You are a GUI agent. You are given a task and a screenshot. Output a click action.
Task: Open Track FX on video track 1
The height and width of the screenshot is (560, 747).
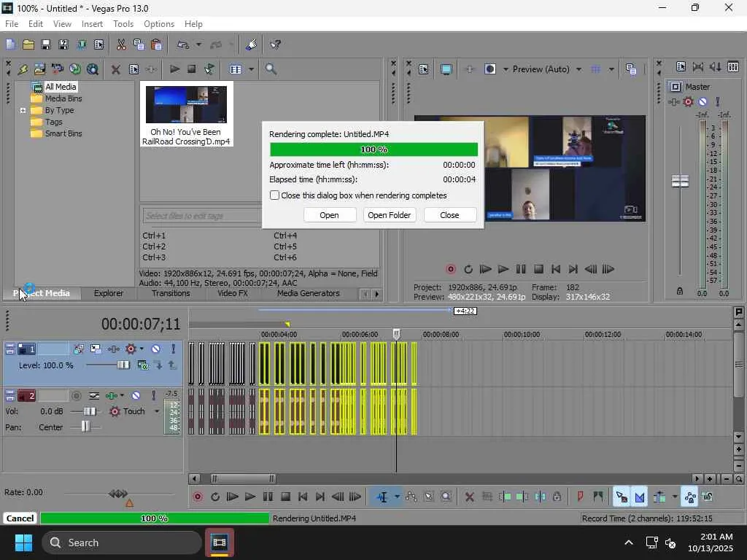point(113,349)
